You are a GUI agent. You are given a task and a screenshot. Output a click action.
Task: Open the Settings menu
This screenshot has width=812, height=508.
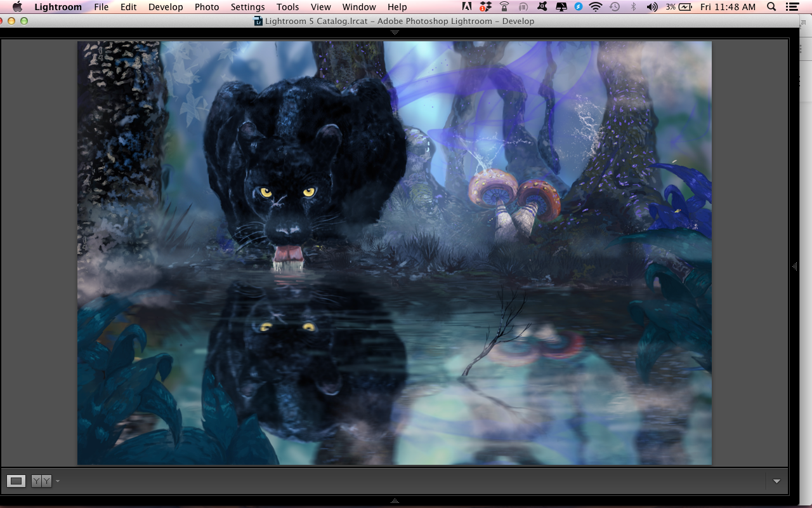(x=247, y=7)
